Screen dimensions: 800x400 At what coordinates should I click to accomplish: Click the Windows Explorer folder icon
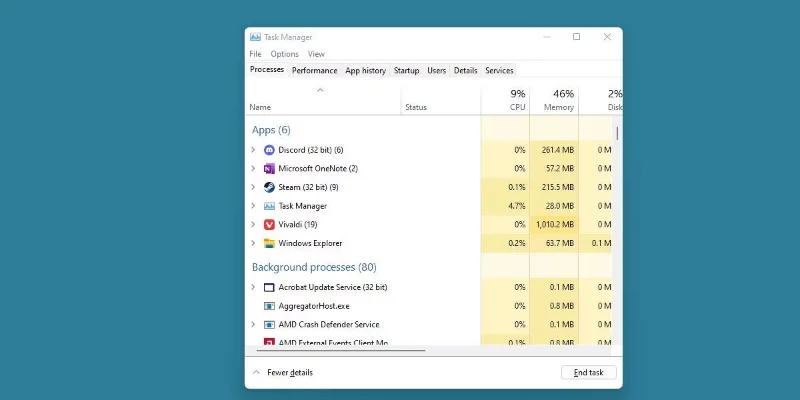coord(269,243)
